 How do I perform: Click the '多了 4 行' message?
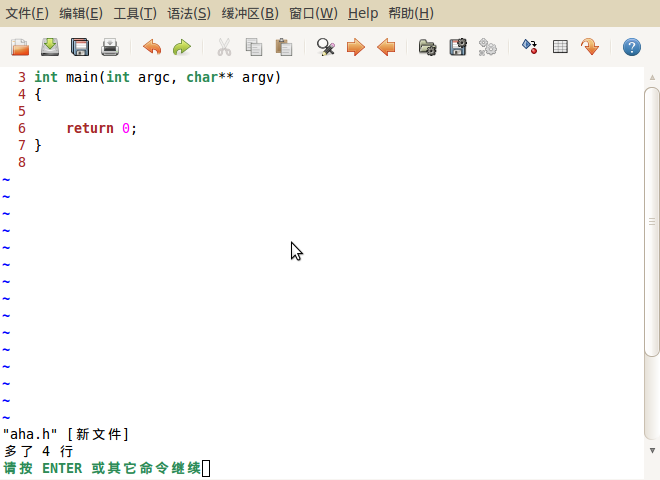[x=39, y=451]
